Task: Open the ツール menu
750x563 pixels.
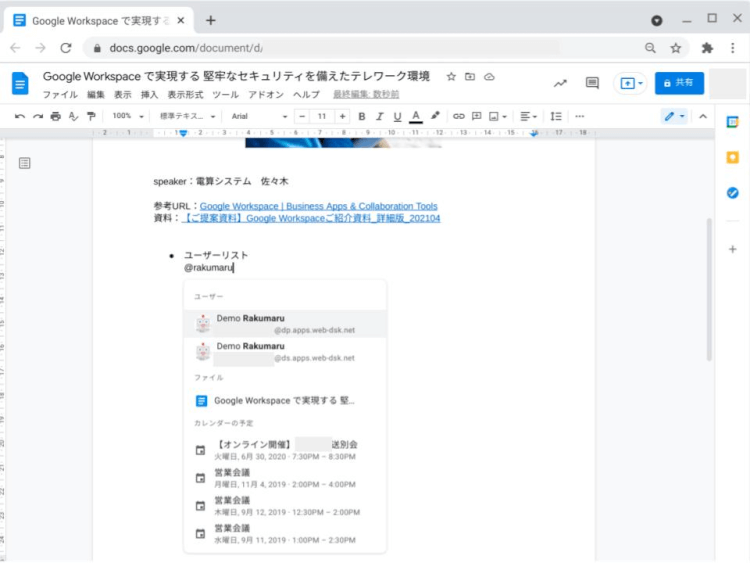Action: (225, 95)
